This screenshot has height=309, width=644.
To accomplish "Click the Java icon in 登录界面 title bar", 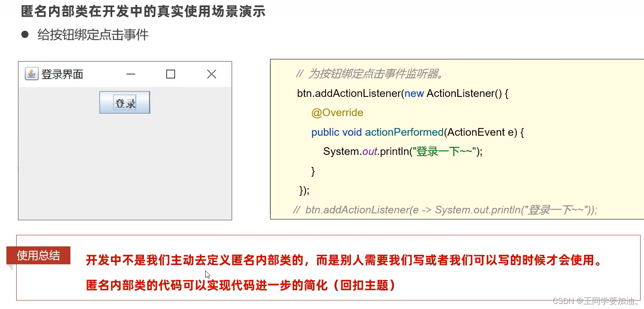I will pyautogui.click(x=31, y=74).
